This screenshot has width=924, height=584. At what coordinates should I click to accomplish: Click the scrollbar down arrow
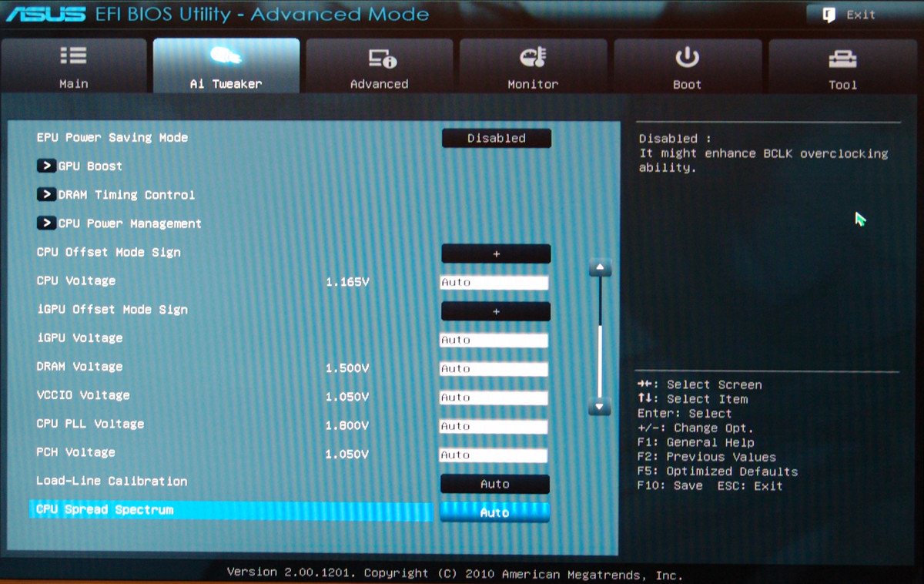pyautogui.click(x=600, y=406)
